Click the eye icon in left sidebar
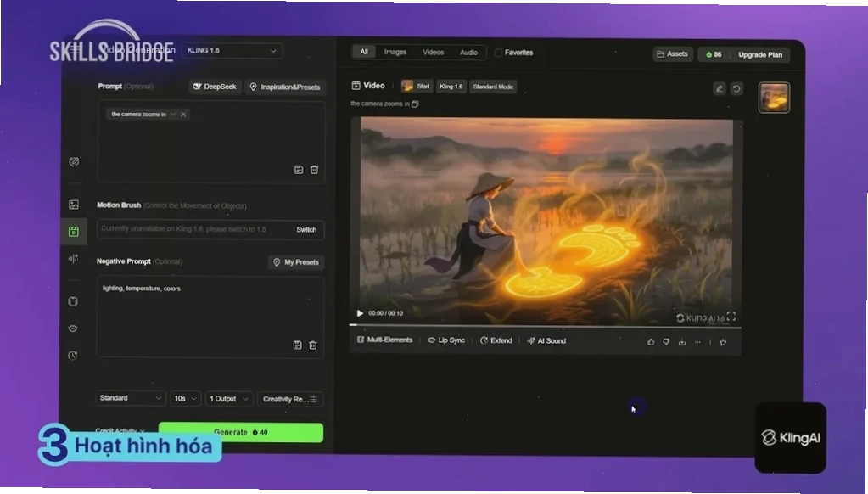 (x=73, y=328)
